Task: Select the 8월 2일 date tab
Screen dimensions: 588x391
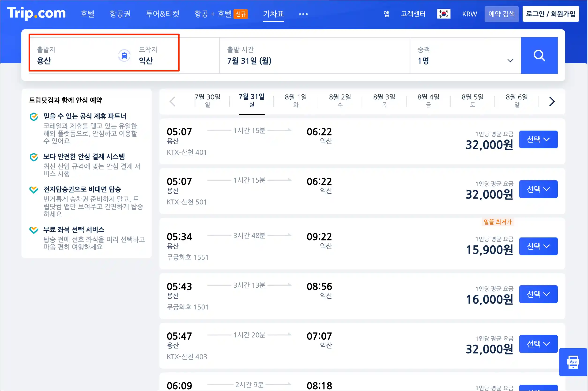Action: point(340,101)
